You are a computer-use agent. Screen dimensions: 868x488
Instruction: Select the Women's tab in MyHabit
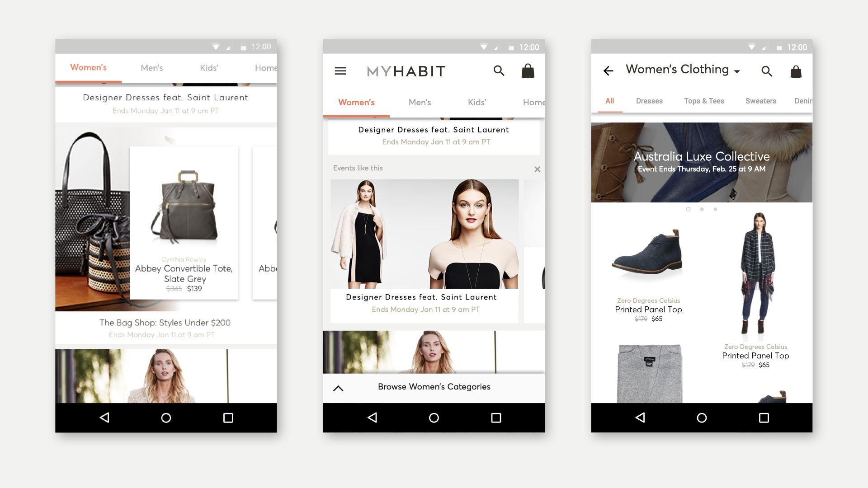355,103
